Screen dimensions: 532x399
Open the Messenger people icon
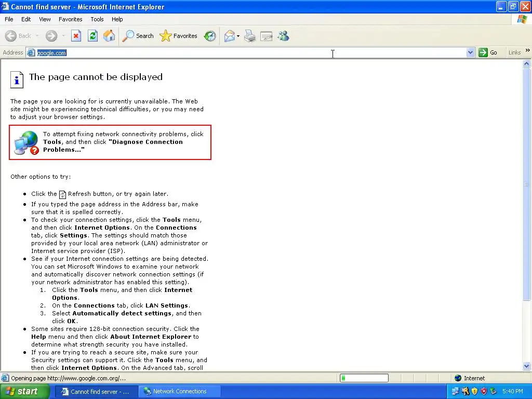[x=283, y=36]
